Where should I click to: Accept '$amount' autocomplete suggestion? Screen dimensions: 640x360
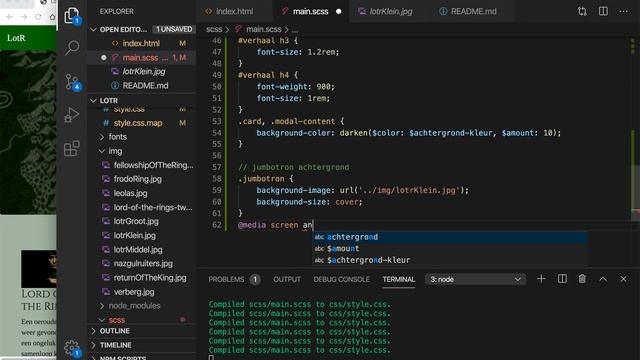(x=449, y=249)
